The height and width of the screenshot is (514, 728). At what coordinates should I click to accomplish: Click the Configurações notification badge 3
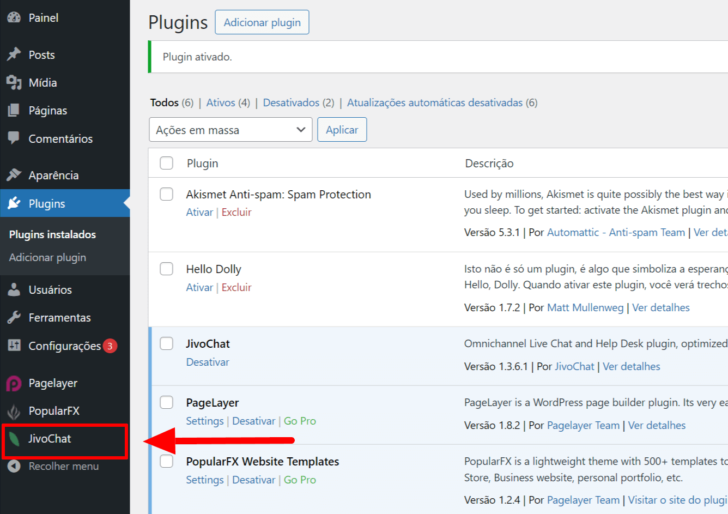(x=110, y=346)
